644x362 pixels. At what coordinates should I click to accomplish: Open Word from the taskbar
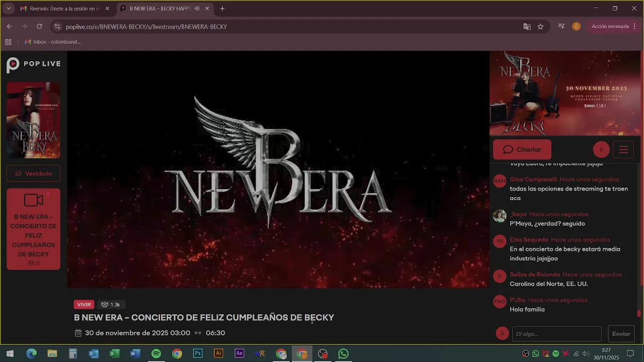pyautogui.click(x=135, y=354)
